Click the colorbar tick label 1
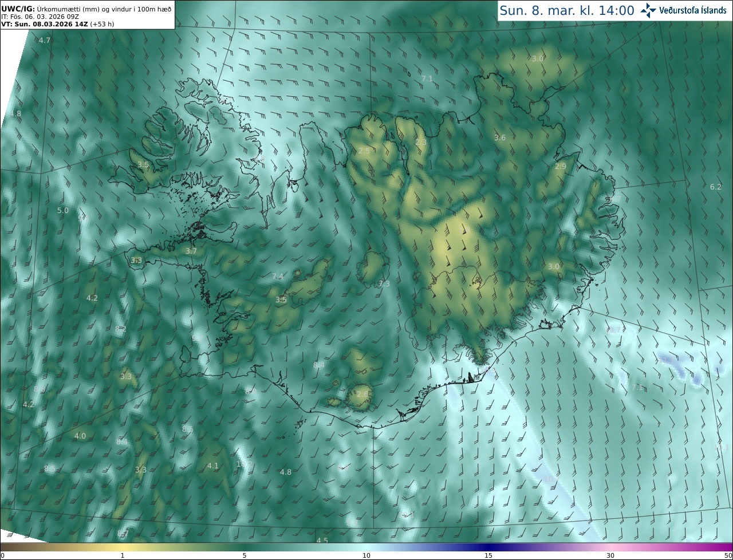This screenshot has height=560, width=733. (123, 555)
